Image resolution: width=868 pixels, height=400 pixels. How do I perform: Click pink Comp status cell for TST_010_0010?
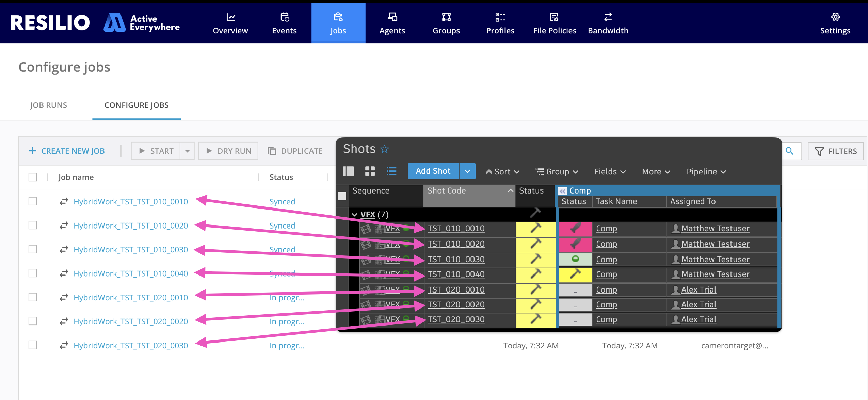coord(575,229)
